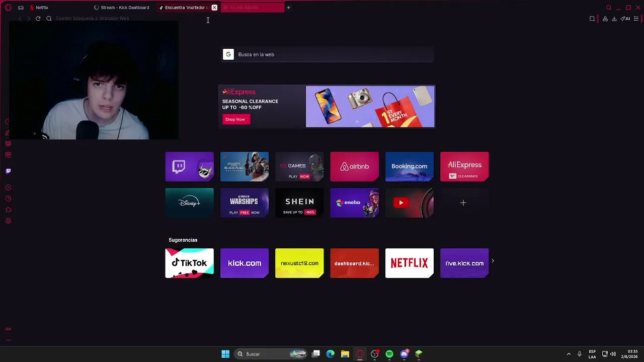The width and height of the screenshot is (644, 362).
Task: Open the YouTube speed dial tile
Action: click(x=410, y=203)
